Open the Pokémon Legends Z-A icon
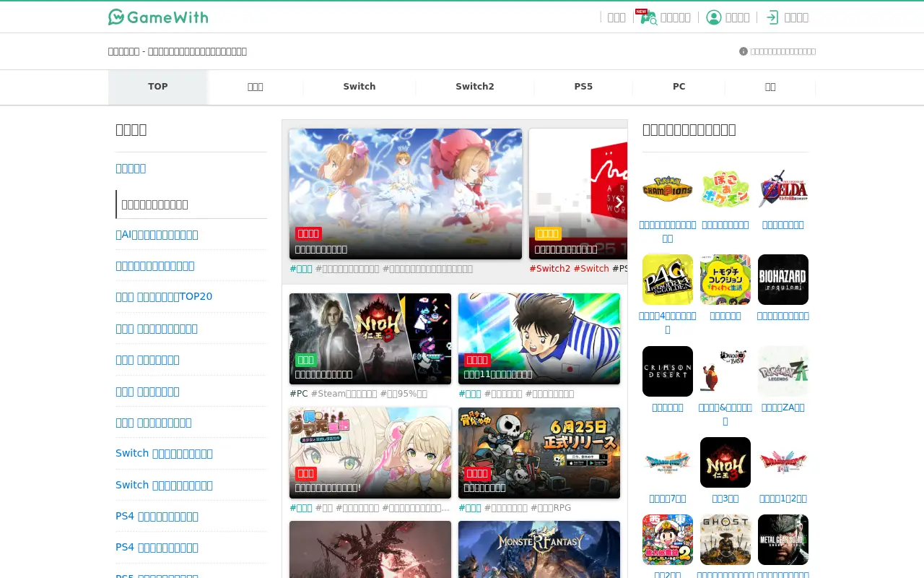Viewport: 924px width, 578px height. pyautogui.click(x=783, y=371)
